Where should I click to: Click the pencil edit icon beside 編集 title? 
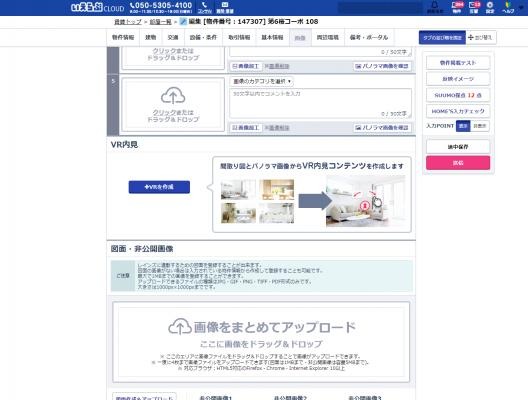pos(183,22)
